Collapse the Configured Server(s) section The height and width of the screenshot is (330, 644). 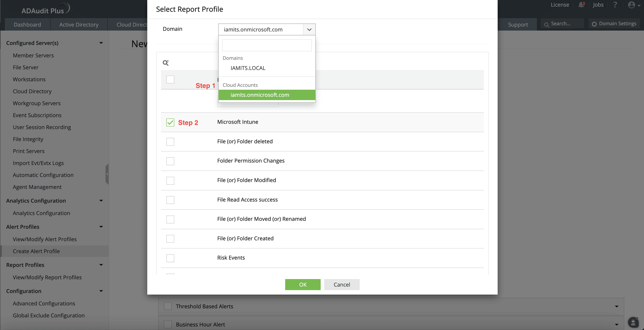click(101, 43)
